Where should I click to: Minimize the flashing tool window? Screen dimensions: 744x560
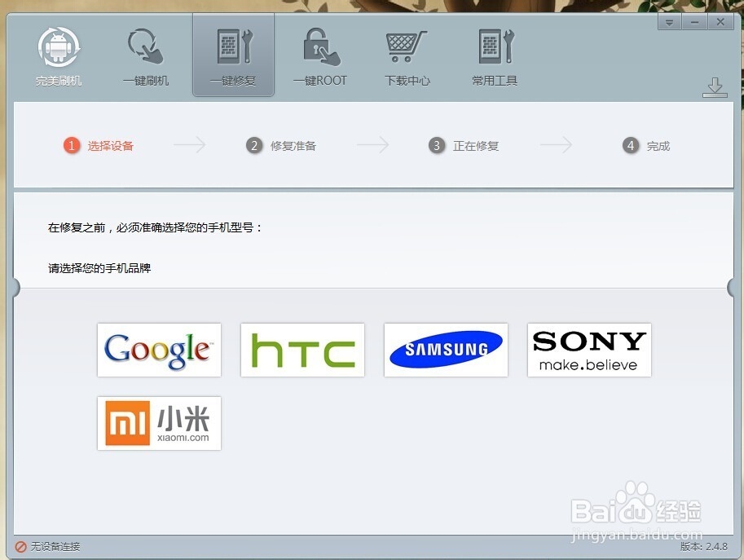pyautogui.click(x=694, y=22)
